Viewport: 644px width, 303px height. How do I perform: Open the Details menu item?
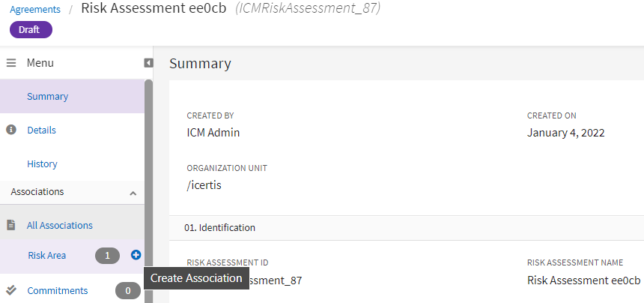[41, 130]
